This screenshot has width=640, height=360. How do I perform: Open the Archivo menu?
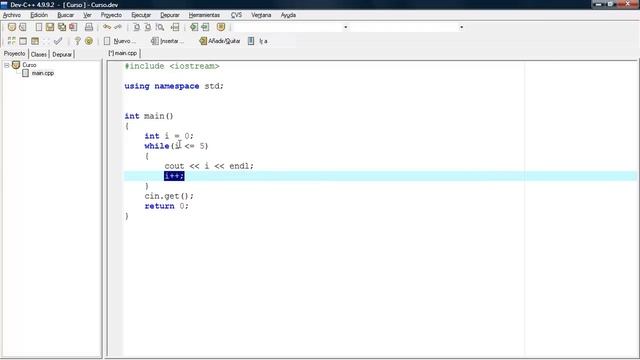point(11,15)
